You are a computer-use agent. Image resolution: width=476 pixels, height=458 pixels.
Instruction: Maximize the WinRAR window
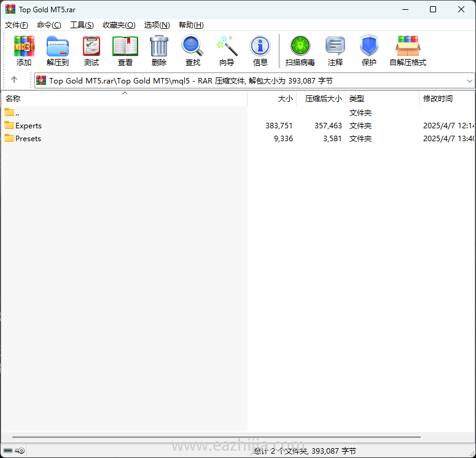[433, 9]
